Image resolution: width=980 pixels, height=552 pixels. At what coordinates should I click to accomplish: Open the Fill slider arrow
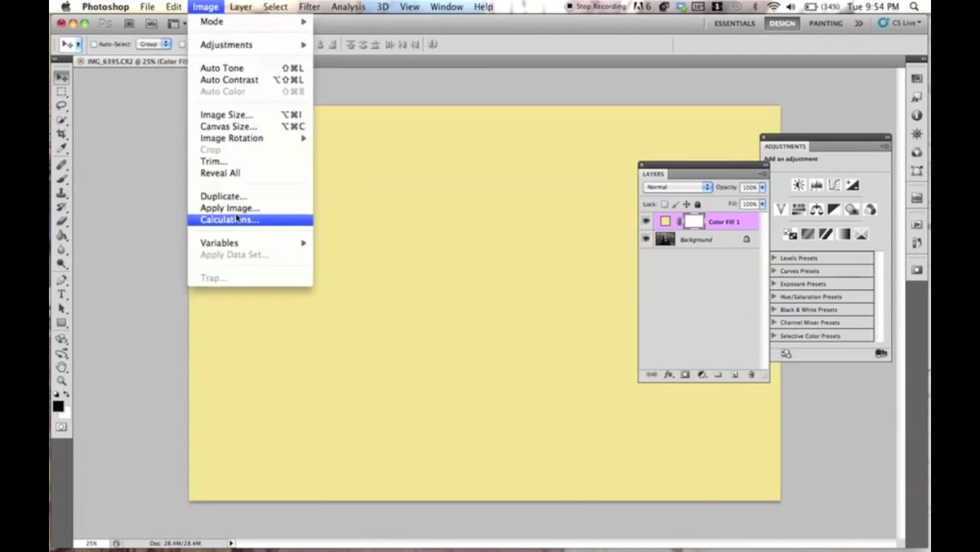(763, 204)
